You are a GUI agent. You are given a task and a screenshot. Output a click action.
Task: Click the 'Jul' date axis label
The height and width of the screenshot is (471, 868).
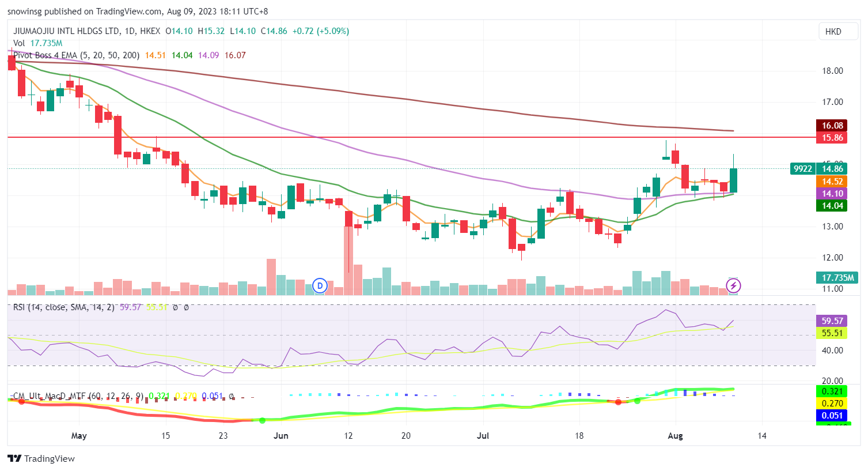tap(483, 436)
